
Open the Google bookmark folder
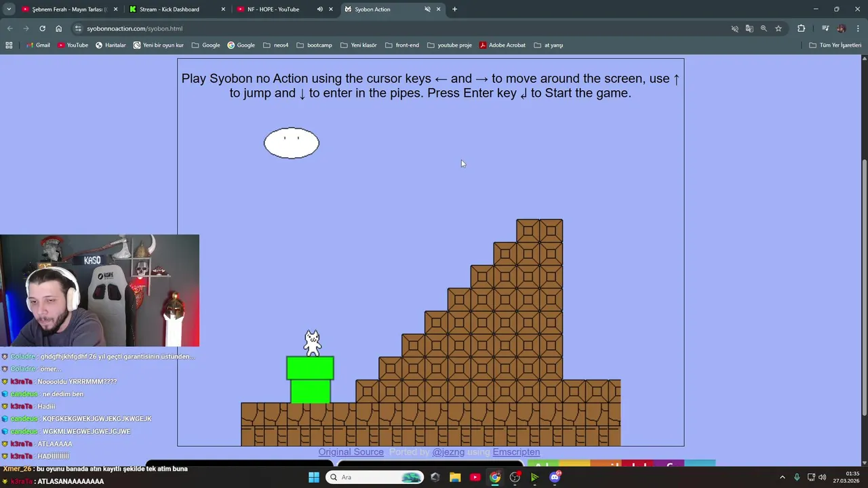[x=206, y=45]
